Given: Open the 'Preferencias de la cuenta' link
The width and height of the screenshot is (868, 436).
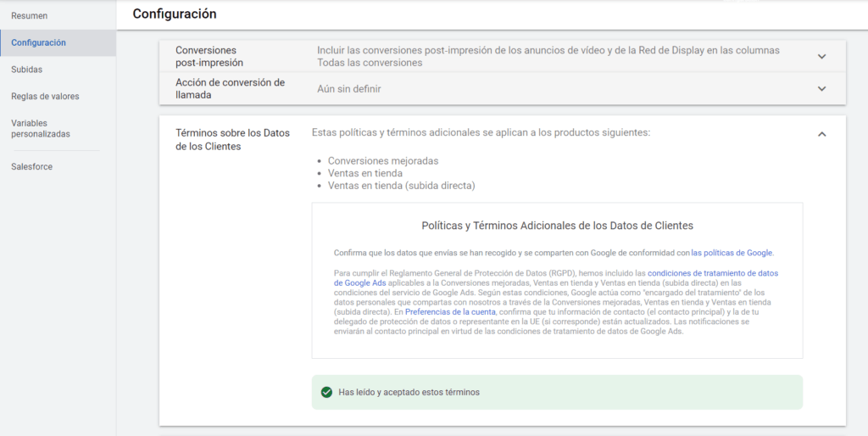Looking at the screenshot, I should click(x=450, y=312).
